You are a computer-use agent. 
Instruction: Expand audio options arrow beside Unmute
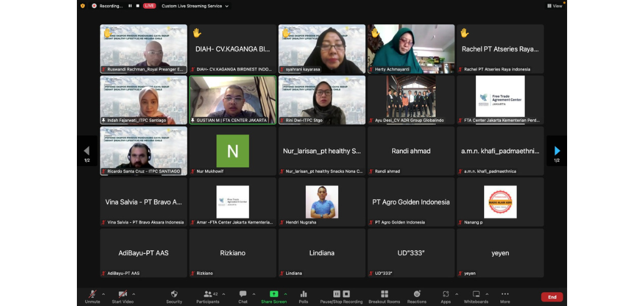(x=104, y=294)
